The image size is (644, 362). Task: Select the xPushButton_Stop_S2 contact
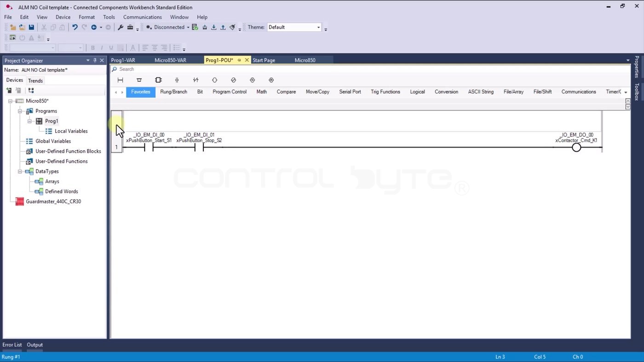(x=199, y=147)
